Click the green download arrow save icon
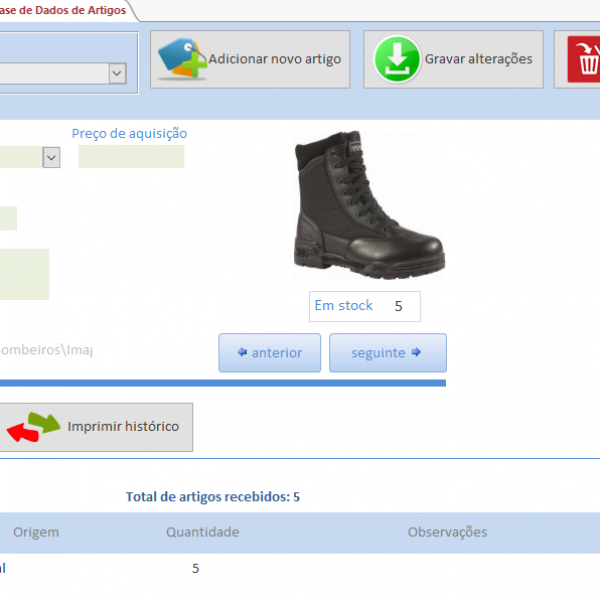The height and width of the screenshot is (600, 600). (397, 59)
